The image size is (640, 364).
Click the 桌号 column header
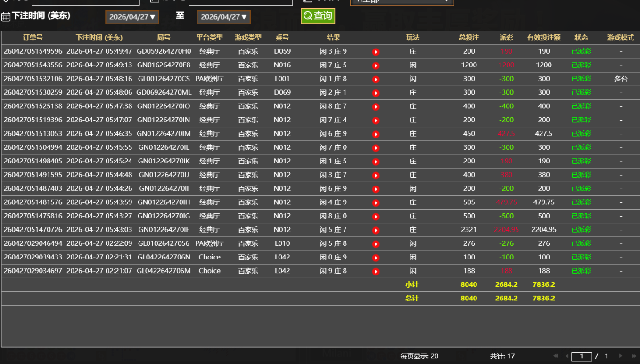282,38
